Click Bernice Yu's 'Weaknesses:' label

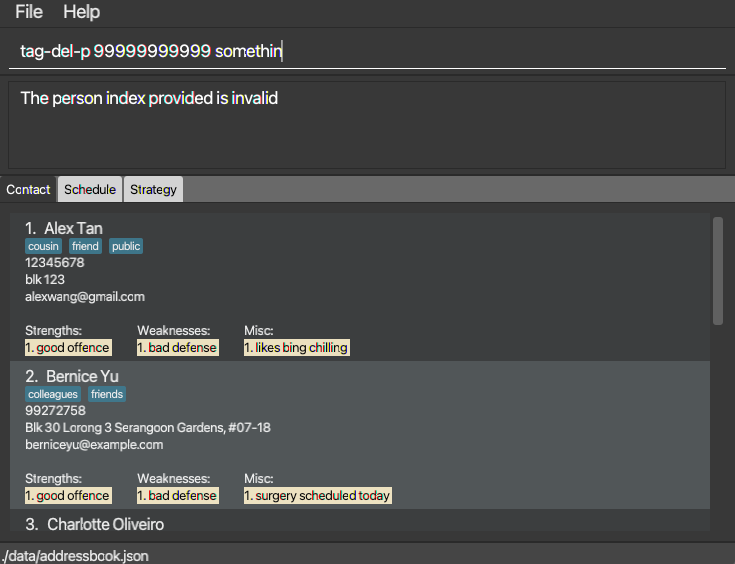[173, 479]
